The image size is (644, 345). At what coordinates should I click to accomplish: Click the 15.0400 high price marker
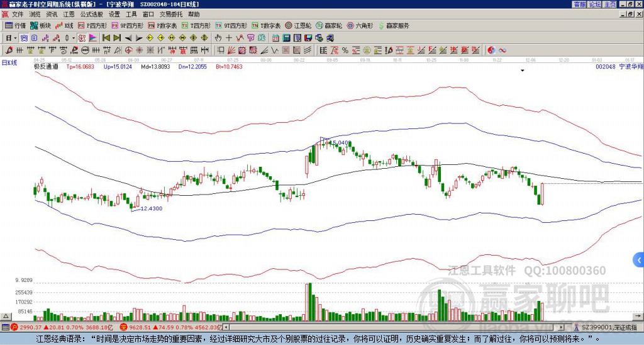(x=340, y=143)
